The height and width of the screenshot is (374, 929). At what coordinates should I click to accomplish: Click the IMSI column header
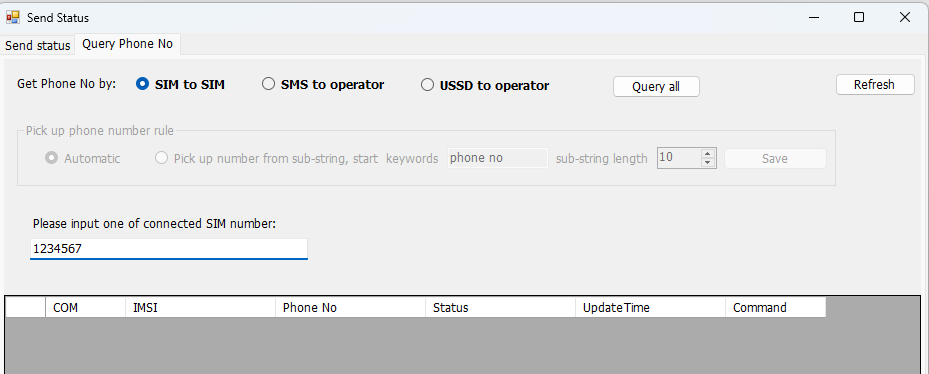200,308
